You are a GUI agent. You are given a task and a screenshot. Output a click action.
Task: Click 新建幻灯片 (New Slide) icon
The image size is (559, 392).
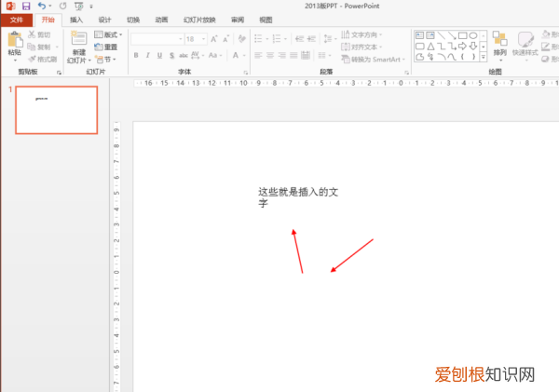(x=79, y=38)
